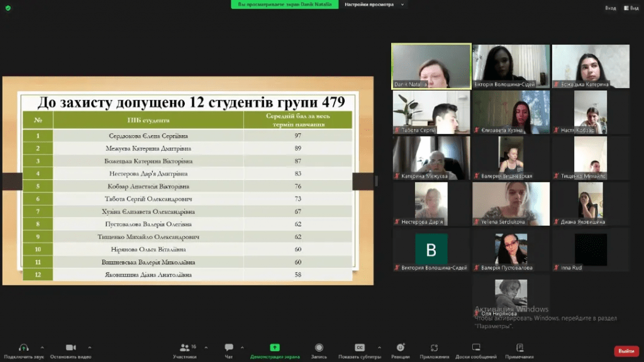Click the View layout button top right
Screen dimensions: 644x362
pyautogui.click(x=630, y=8)
